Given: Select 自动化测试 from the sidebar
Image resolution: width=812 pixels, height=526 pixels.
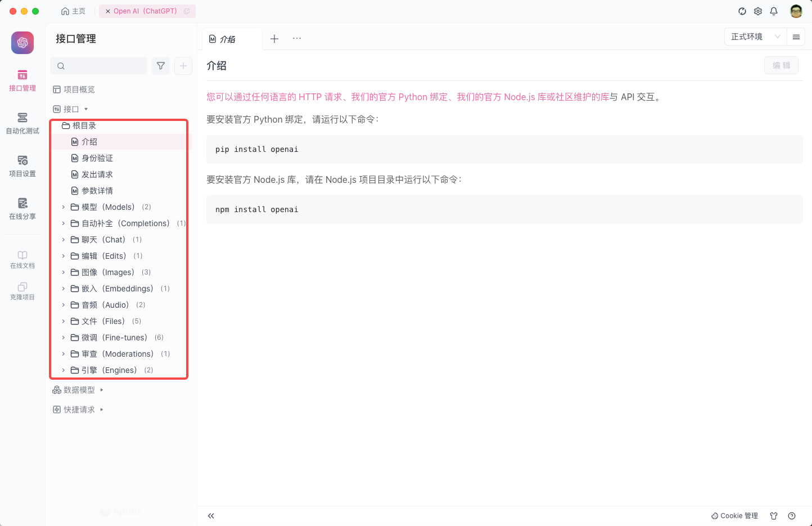Looking at the screenshot, I should [22, 123].
